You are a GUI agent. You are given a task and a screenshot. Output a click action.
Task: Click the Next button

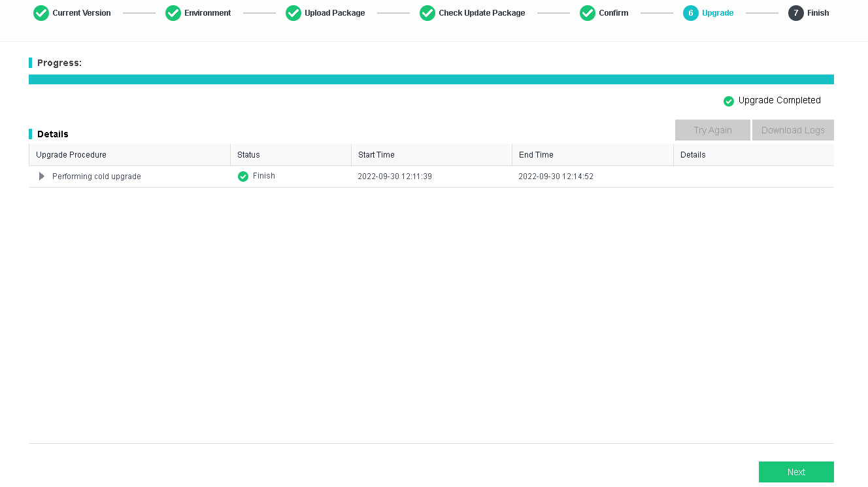coord(796,472)
